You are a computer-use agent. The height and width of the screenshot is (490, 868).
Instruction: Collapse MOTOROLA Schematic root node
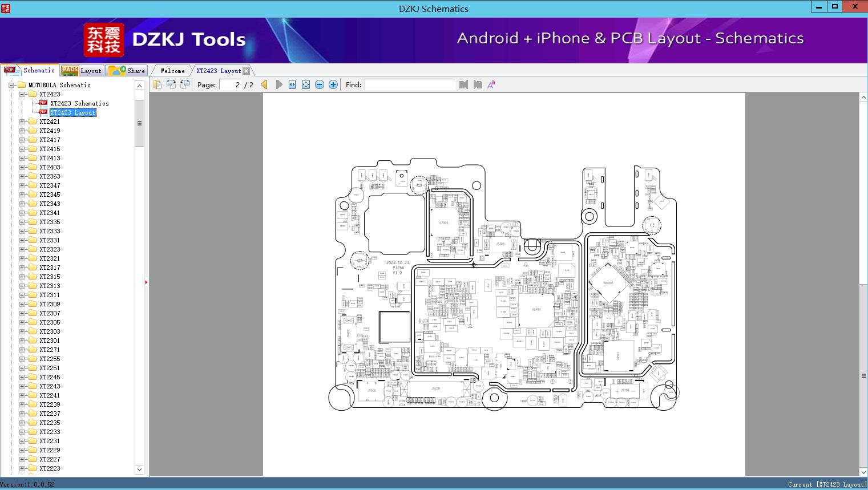[x=11, y=85]
